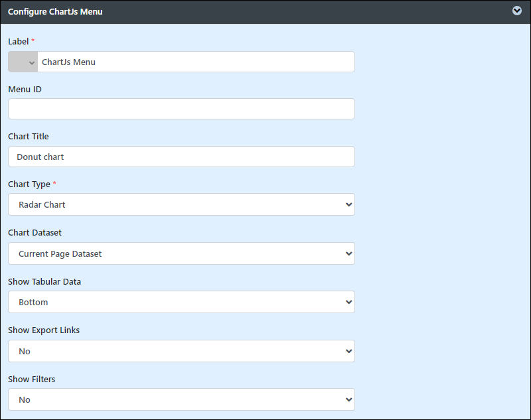531x420 pixels.
Task: Open the Show Tabular Data dropdown
Action: pyautogui.click(x=181, y=302)
